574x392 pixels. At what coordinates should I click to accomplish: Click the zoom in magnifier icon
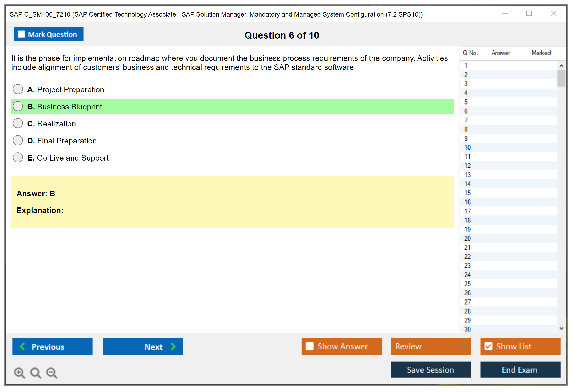(19, 373)
